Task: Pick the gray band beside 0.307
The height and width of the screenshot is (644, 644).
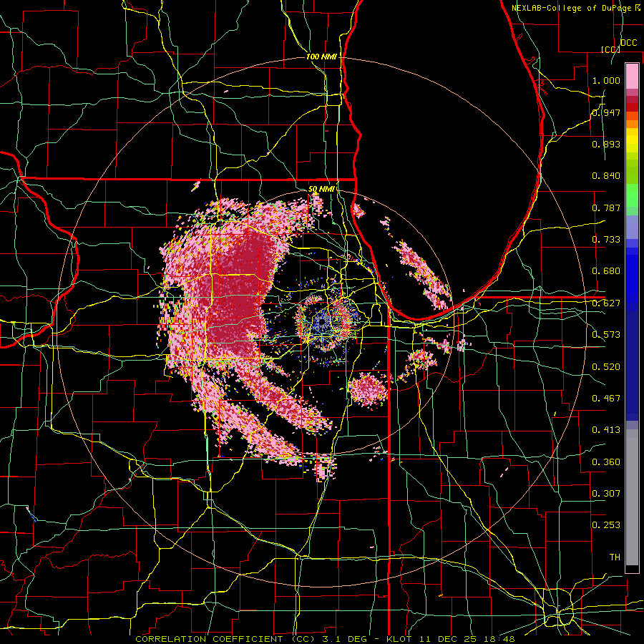Action: (x=632, y=497)
